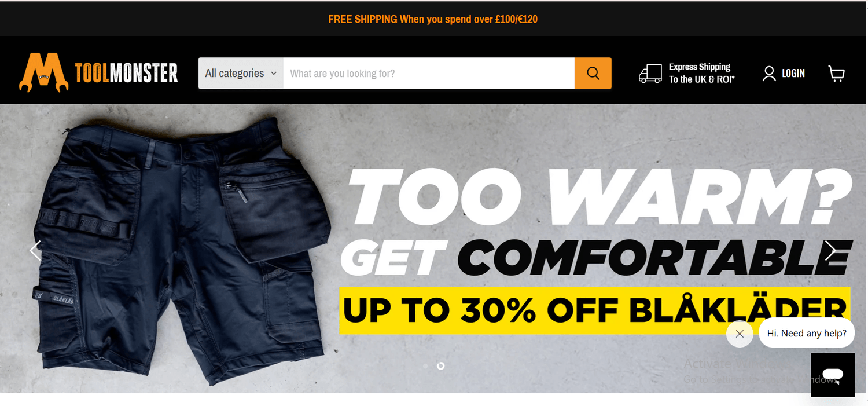Click the FREE SHIPPING announcement bar
868x406 pixels.
pos(433,19)
